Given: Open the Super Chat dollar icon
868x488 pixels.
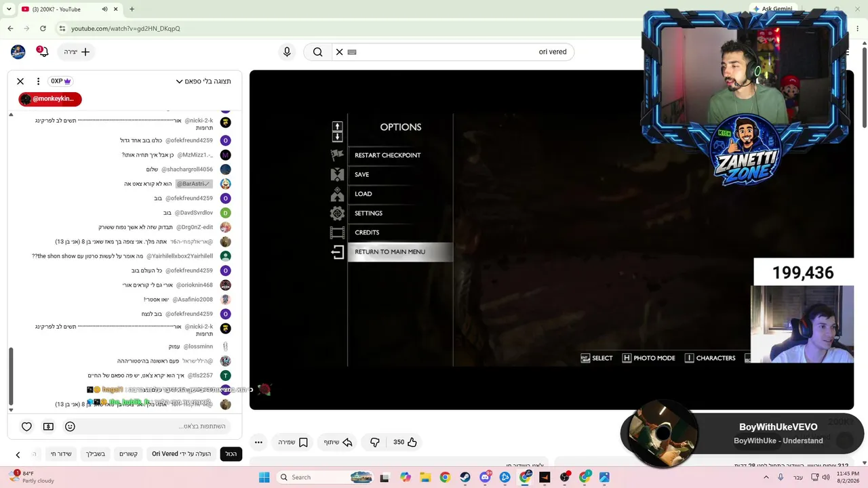Looking at the screenshot, I should 48,426.
